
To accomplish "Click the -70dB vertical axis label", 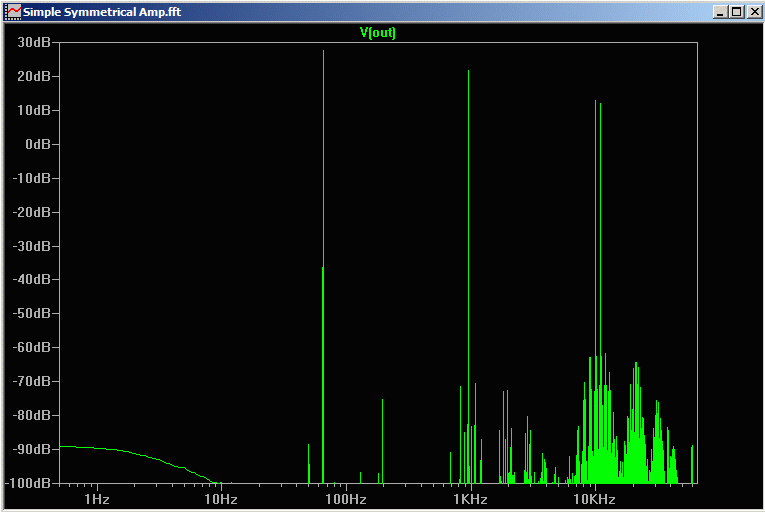I will pyautogui.click(x=32, y=381).
